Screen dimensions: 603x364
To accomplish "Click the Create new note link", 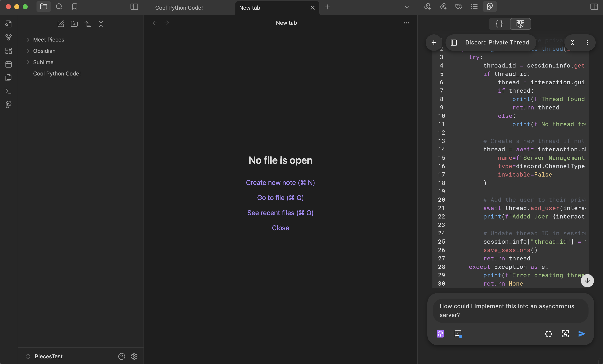I will [281, 182].
